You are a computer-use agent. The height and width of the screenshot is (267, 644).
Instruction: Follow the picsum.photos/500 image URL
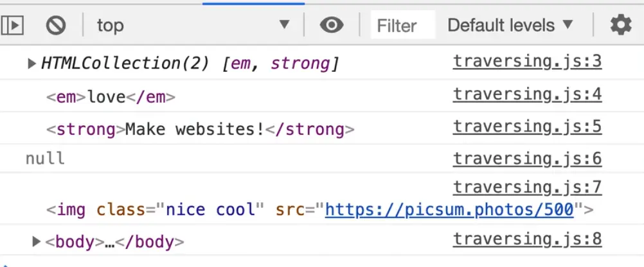point(449,210)
